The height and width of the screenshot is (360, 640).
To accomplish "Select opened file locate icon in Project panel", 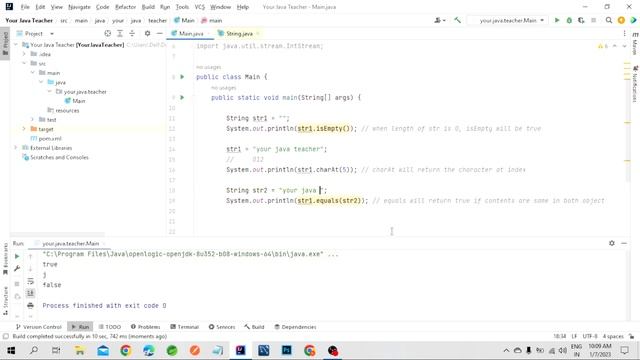I will click(107, 33).
